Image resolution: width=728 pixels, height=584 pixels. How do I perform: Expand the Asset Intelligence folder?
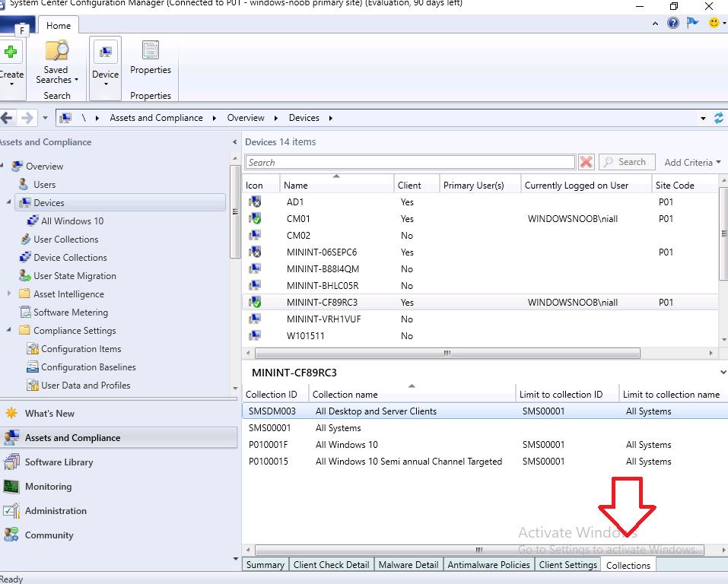pyautogui.click(x=9, y=294)
